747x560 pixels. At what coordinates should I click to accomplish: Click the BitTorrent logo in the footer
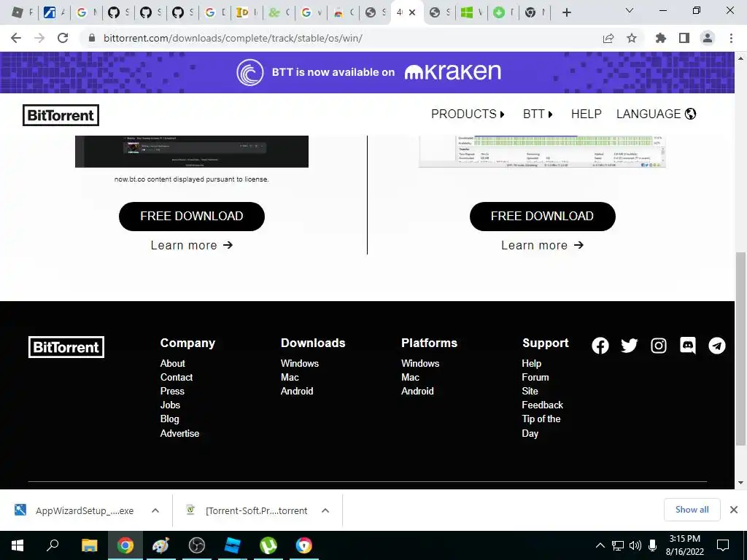[66, 347]
